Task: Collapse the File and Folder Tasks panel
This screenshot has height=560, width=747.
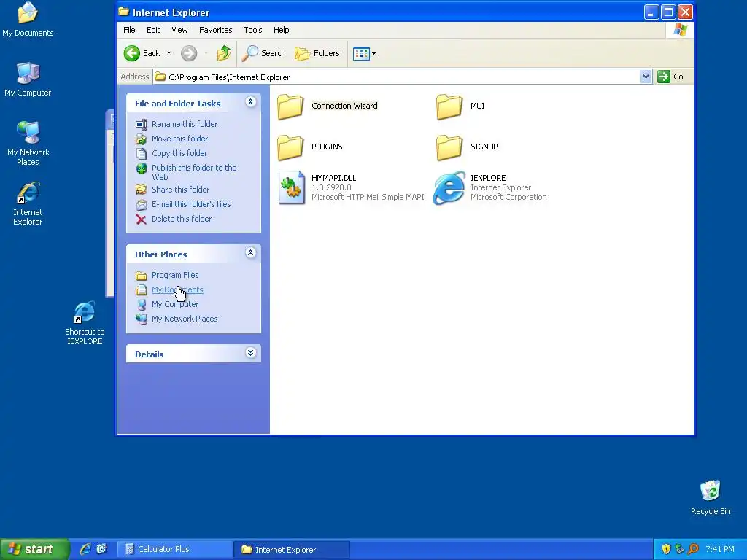Action: coord(251,102)
